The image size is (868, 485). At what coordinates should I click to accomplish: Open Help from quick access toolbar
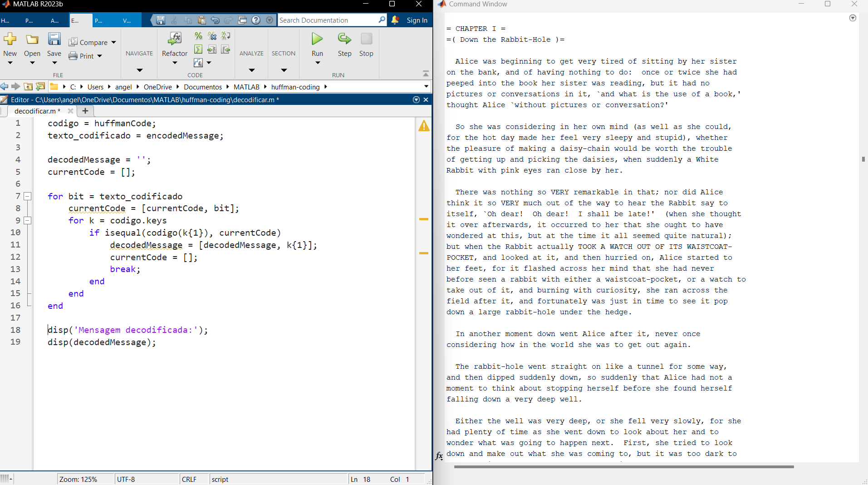point(256,20)
